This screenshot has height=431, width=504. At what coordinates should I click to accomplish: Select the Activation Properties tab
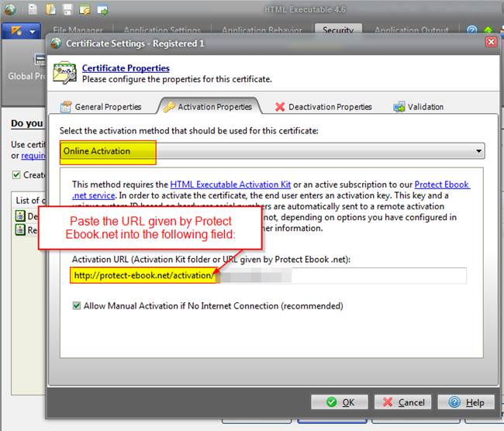pyautogui.click(x=209, y=107)
